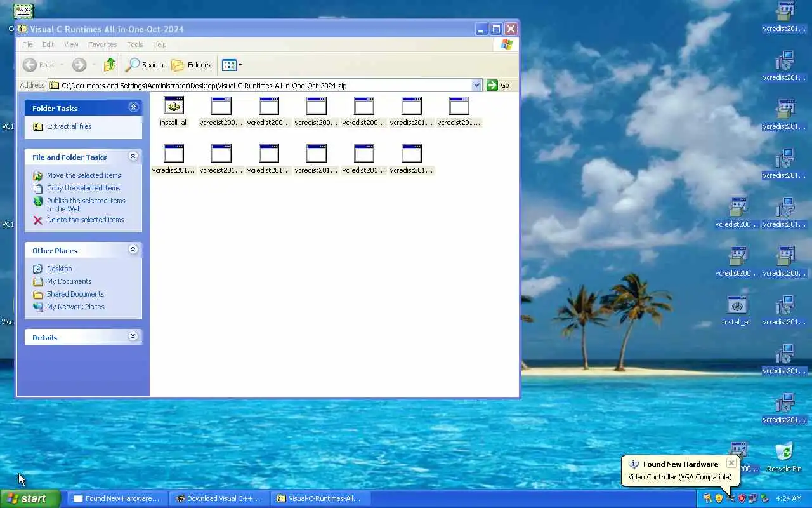The height and width of the screenshot is (508, 812).
Task: Click the Safely Remove Hardware tray icon
Action: 764,498
